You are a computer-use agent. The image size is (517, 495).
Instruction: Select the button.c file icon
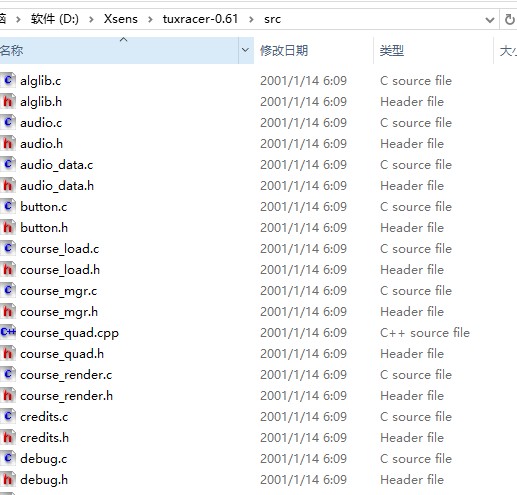(8, 206)
